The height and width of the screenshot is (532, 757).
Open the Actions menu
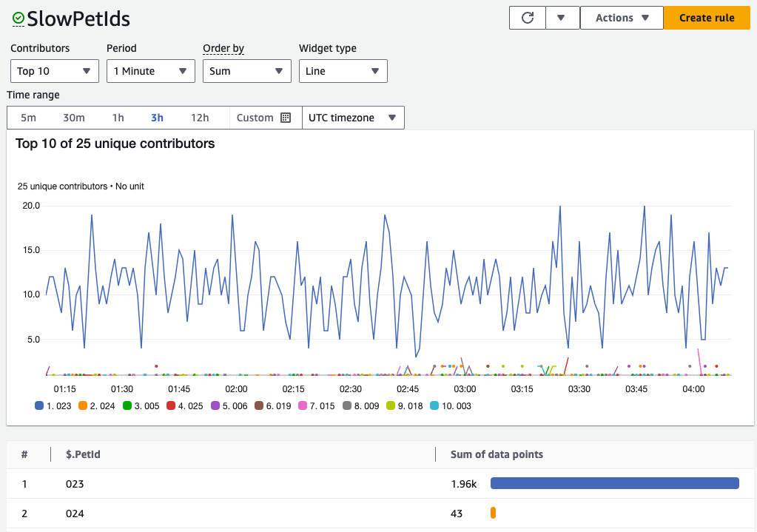(x=622, y=18)
